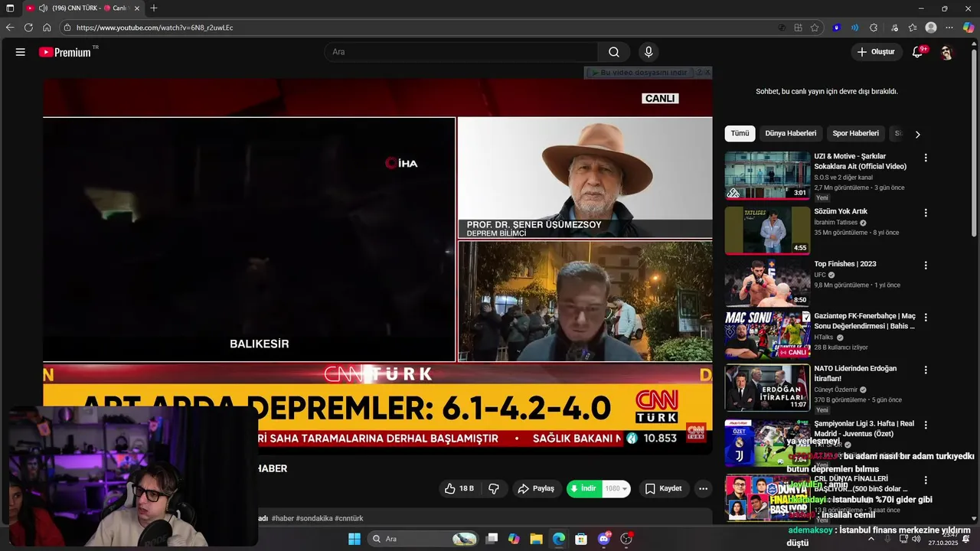
Task: Open Gaziantep FK-Fenerbahçe Maç Sonu title
Action: pos(864,321)
